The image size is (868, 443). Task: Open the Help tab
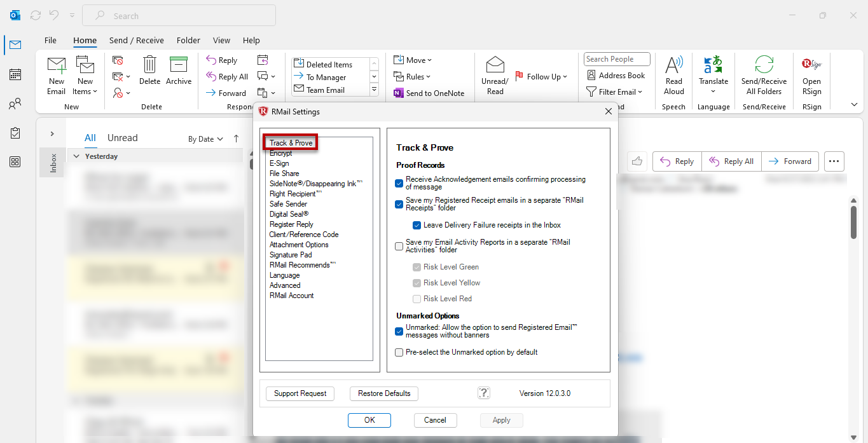click(251, 40)
